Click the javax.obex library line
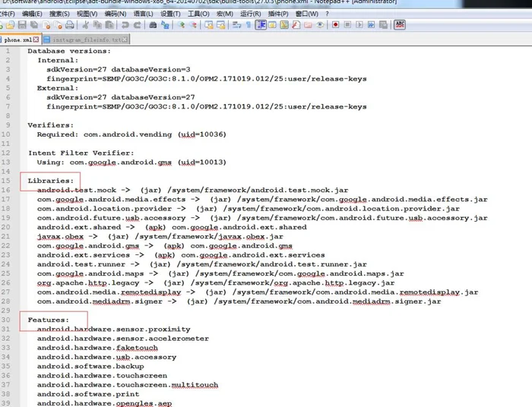 pyautogui.click(x=160, y=237)
